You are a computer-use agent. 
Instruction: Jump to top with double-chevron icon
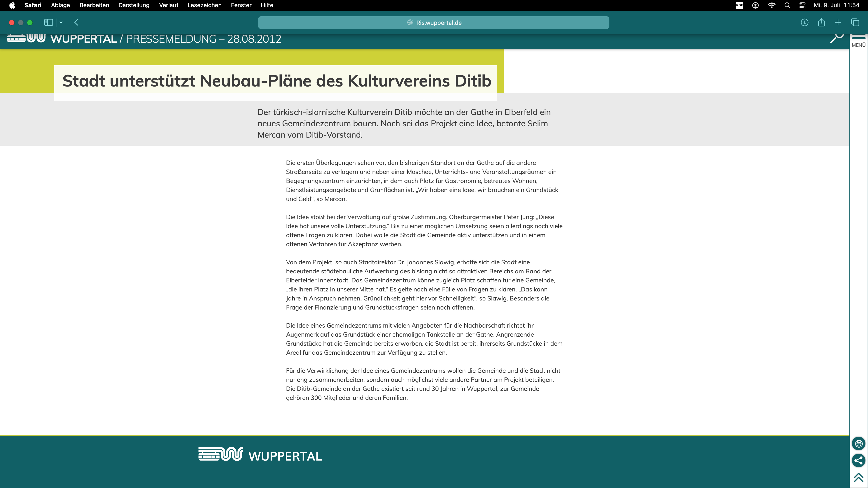[858, 477]
